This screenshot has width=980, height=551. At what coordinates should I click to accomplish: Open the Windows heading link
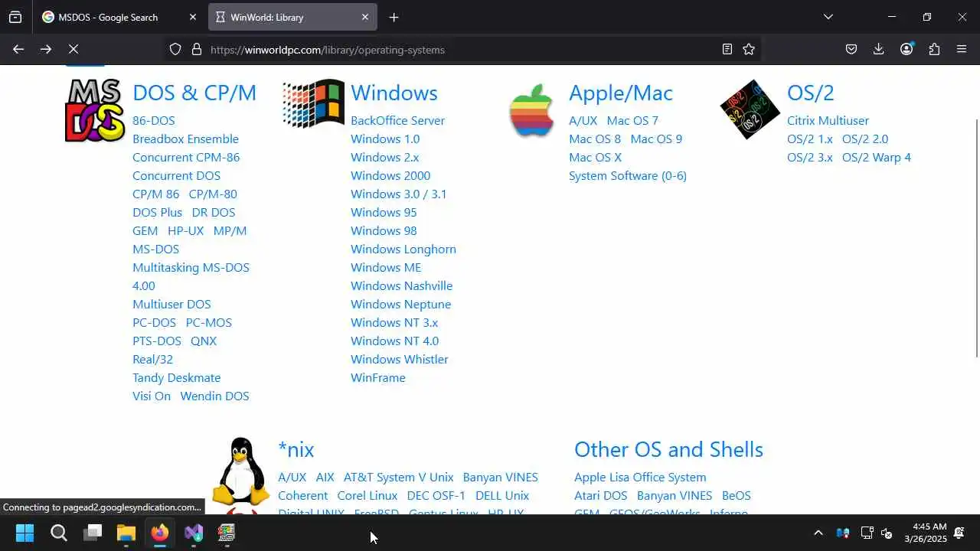(x=394, y=93)
